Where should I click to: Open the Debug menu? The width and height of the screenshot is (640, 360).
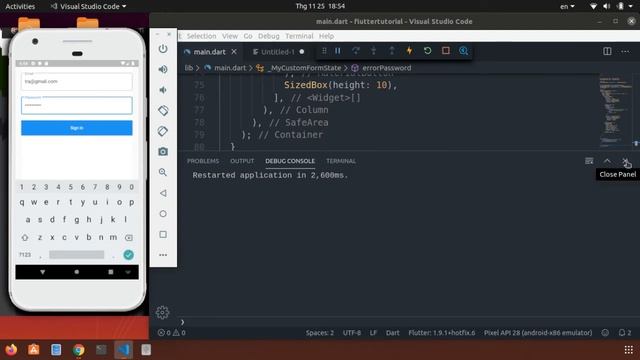pos(269,36)
